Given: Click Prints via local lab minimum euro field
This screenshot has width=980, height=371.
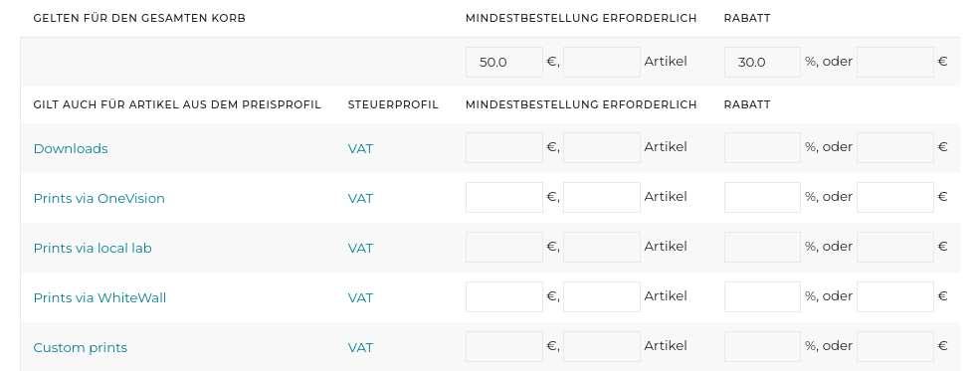Looking at the screenshot, I should (x=504, y=248).
